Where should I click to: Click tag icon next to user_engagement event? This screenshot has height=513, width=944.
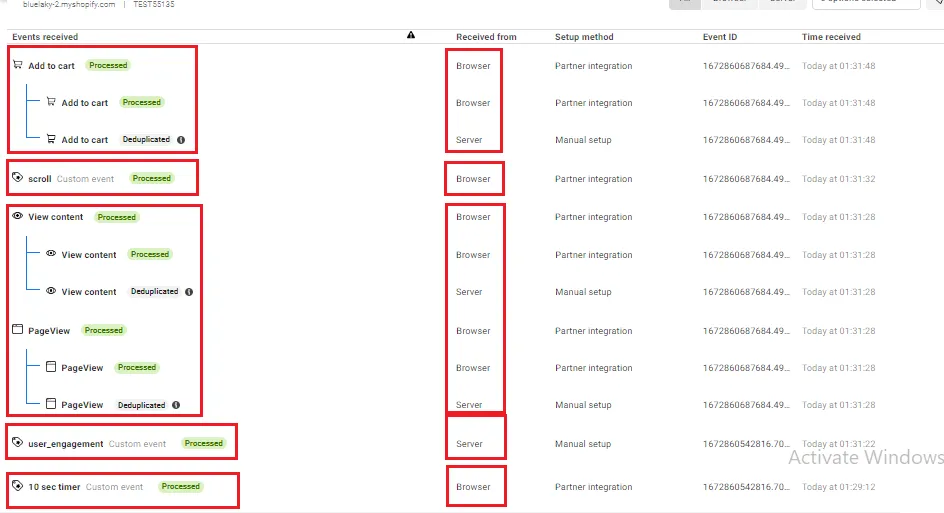[17, 443]
